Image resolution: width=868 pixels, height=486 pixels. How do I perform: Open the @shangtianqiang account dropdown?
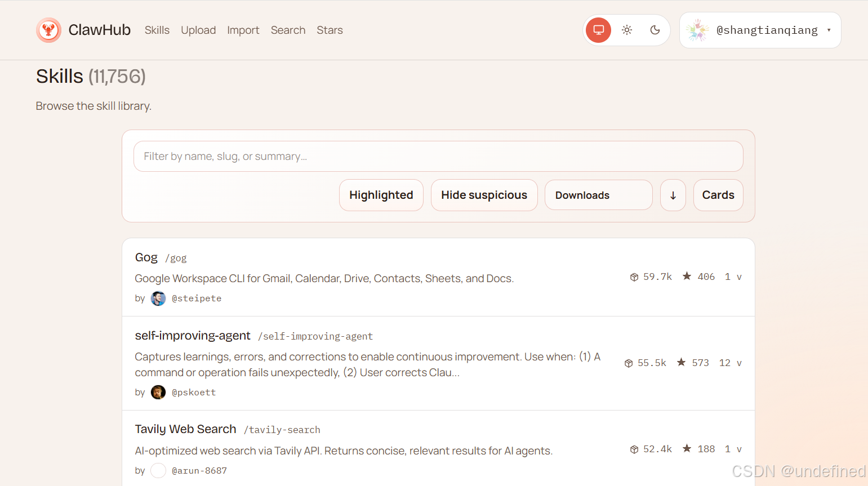click(x=760, y=30)
